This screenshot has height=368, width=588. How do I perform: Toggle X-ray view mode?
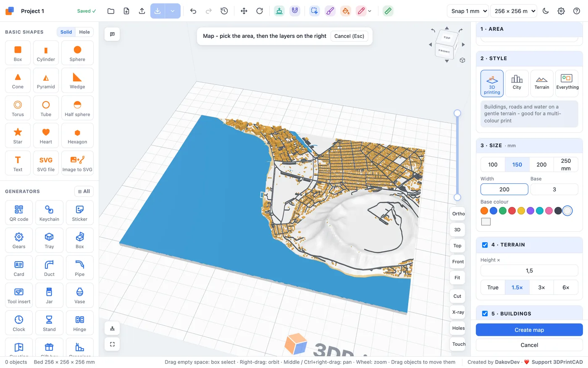(458, 312)
